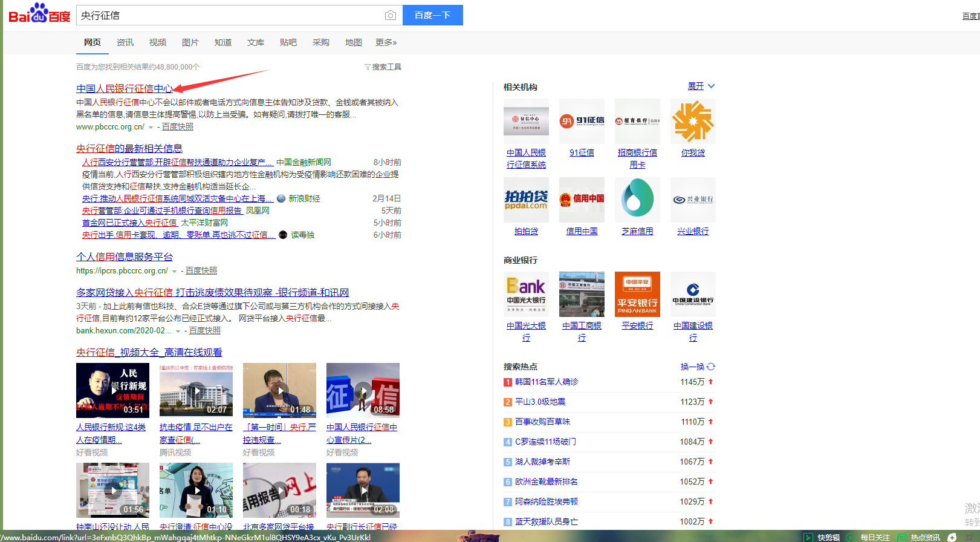Screen dimensions: 980x542
Task: Click 快剪辑 icon in status bar
Action: tap(808, 537)
